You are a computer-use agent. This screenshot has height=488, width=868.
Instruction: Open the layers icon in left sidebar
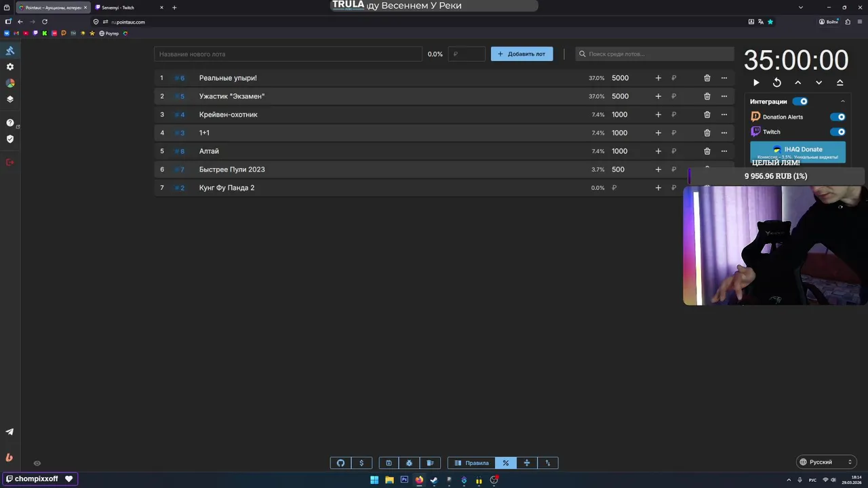pyautogui.click(x=10, y=99)
